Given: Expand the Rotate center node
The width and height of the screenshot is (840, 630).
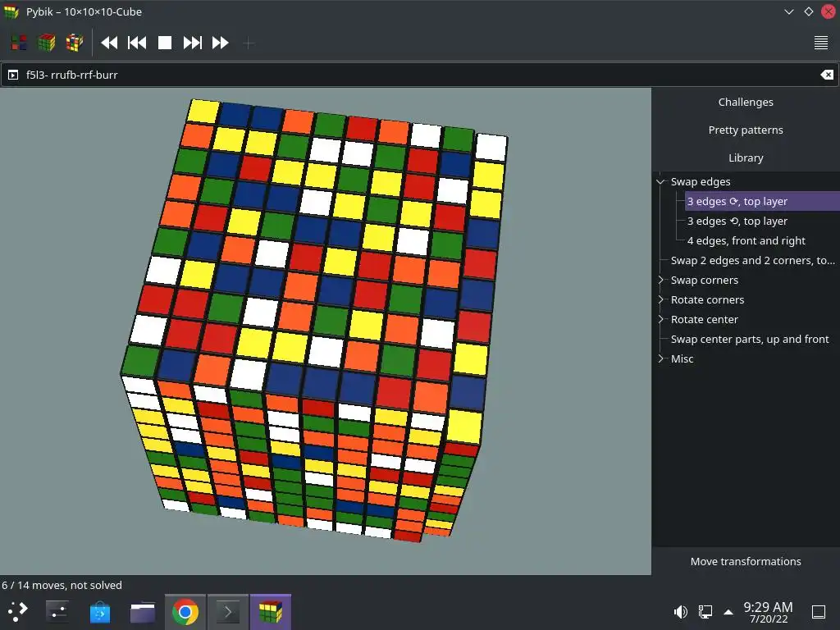Looking at the screenshot, I should pos(660,319).
